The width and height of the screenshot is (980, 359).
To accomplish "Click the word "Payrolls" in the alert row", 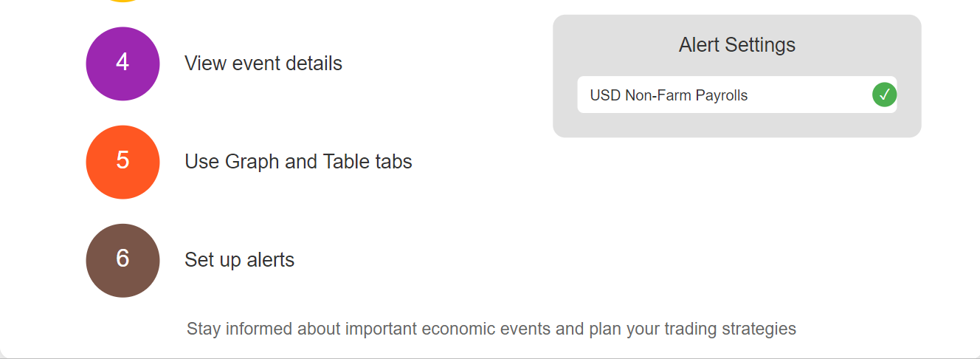I will (x=721, y=95).
